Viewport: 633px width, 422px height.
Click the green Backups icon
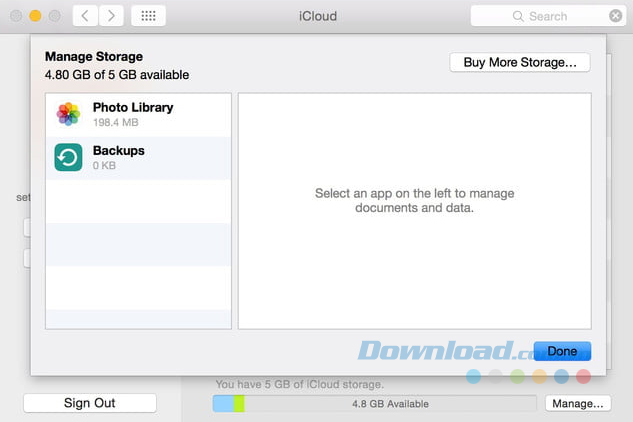pyautogui.click(x=68, y=157)
